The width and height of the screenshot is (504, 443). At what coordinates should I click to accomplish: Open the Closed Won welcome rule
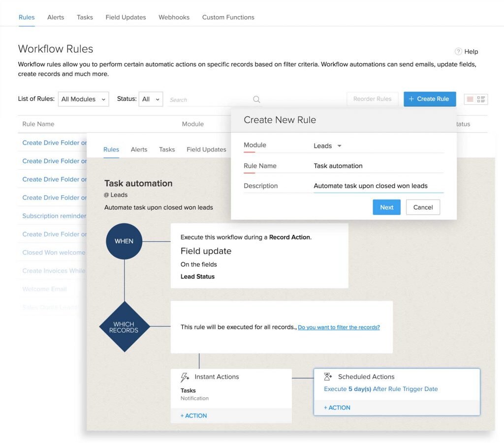54,253
